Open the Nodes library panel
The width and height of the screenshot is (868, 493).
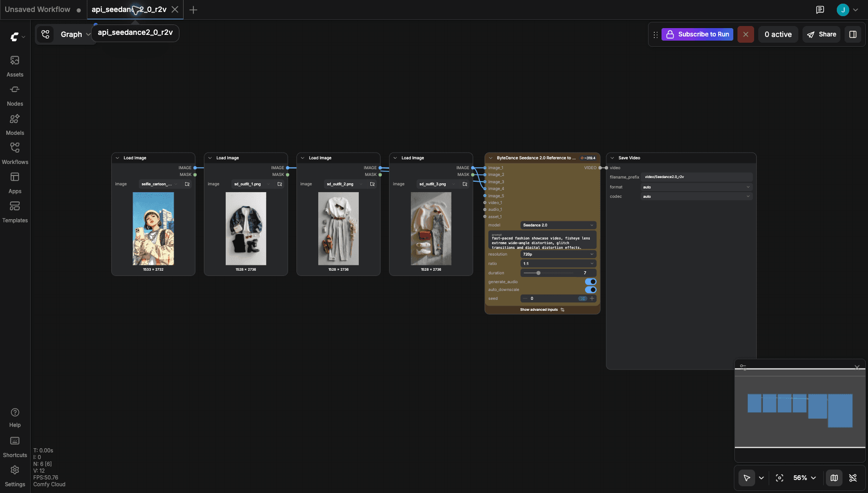[15, 95]
